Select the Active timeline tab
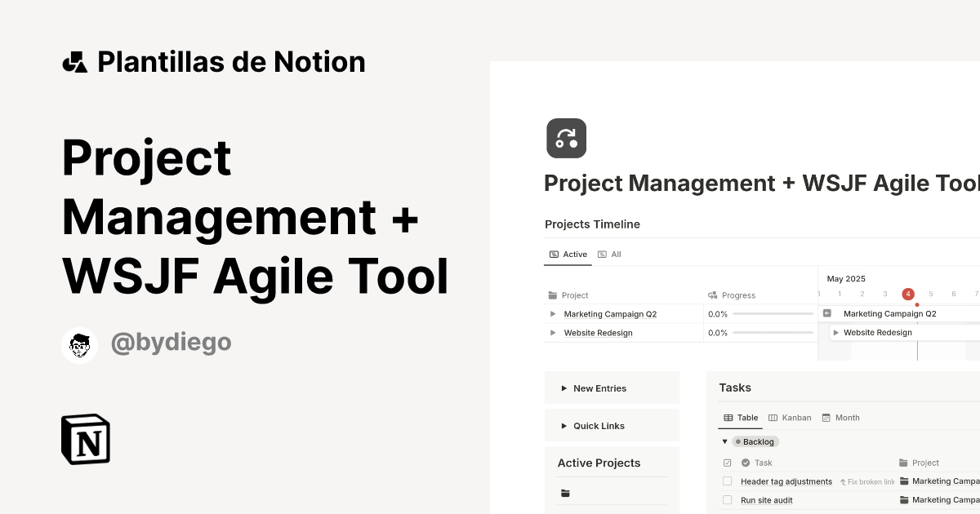Image resolution: width=980 pixels, height=514 pixels. coord(569,254)
